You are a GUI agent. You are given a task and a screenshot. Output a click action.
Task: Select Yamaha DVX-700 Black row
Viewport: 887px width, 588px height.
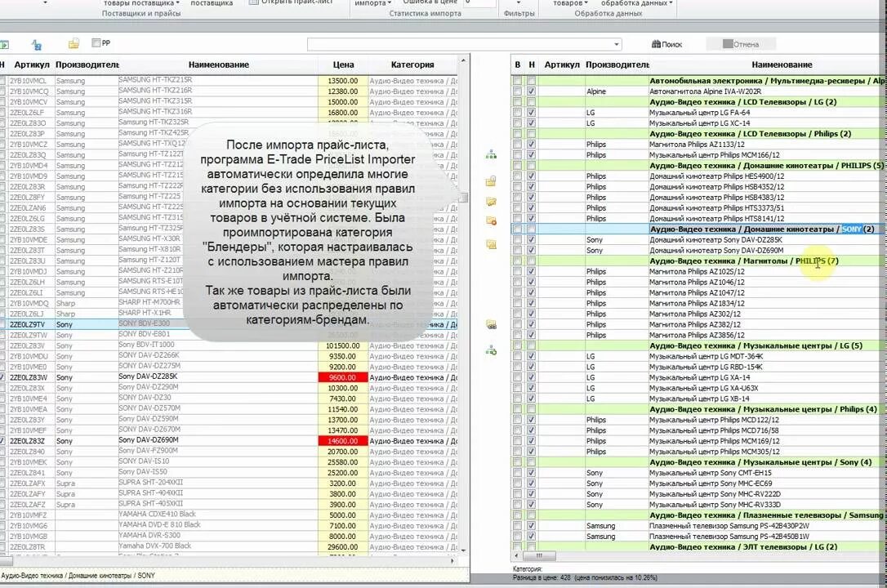click(229, 546)
